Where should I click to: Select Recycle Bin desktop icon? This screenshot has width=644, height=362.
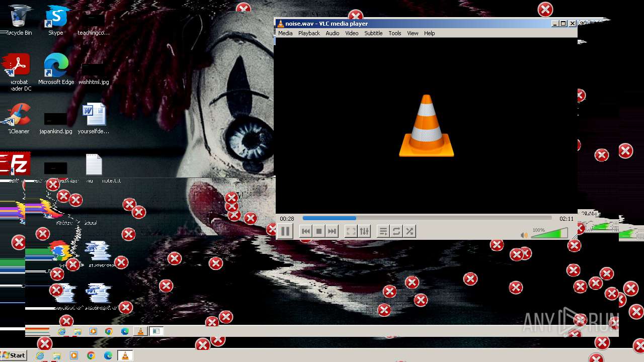pyautogui.click(x=19, y=21)
